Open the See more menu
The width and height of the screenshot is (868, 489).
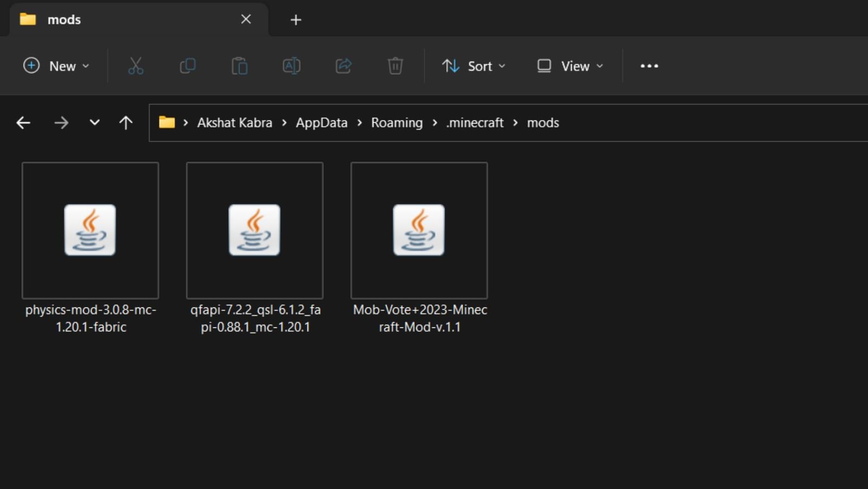pyautogui.click(x=649, y=66)
